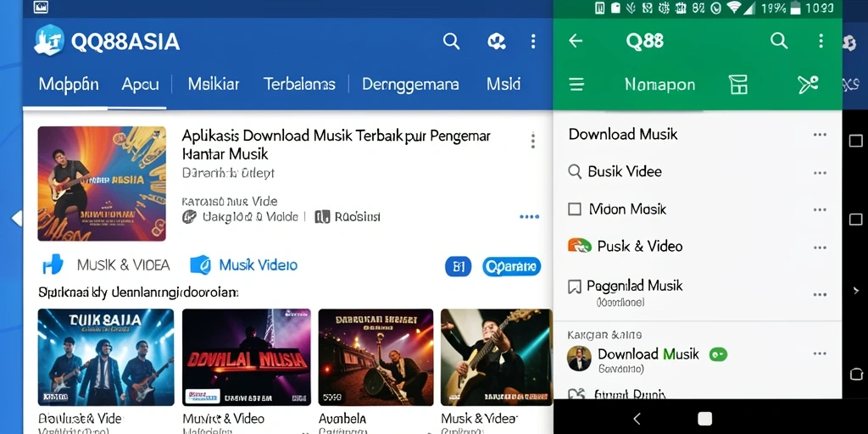Click the blue B1 button
The width and height of the screenshot is (868, 434).
(x=458, y=267)
